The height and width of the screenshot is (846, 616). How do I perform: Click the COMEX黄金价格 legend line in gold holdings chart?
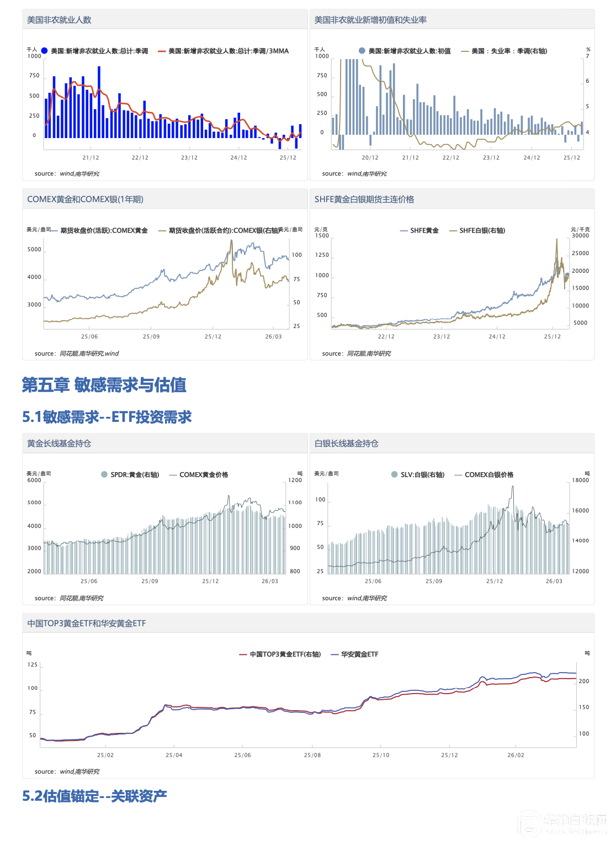(173, 475)
